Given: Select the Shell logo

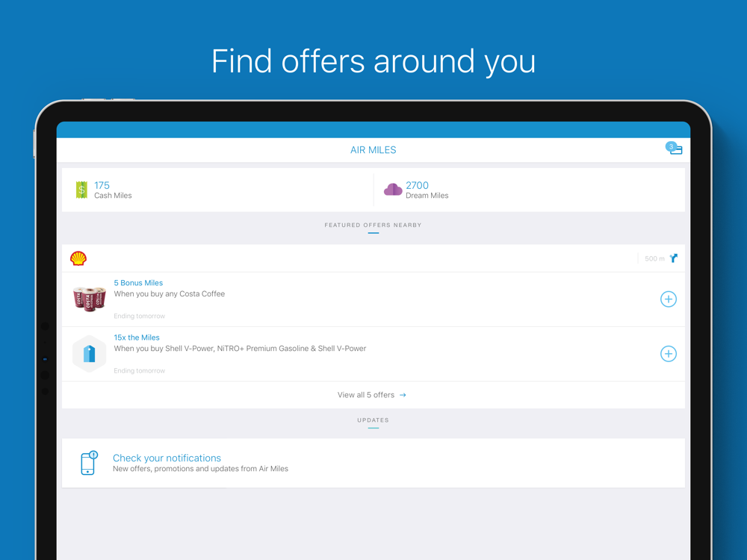Looking at the screenshot, I should click(78, 258).
